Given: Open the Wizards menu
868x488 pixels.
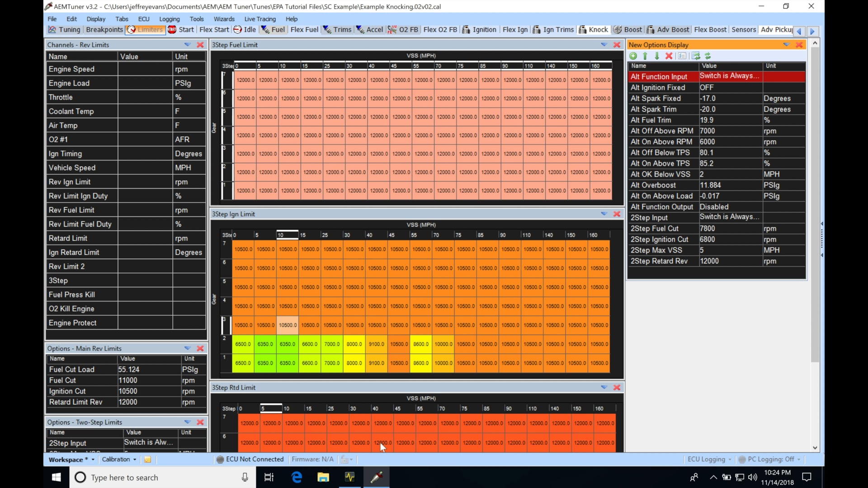Looking at the screenshot, I should (224, 19).
